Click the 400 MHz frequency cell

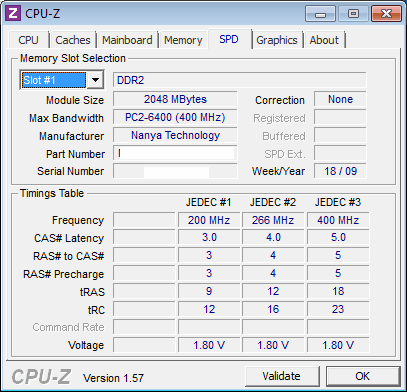pos(338,220)
